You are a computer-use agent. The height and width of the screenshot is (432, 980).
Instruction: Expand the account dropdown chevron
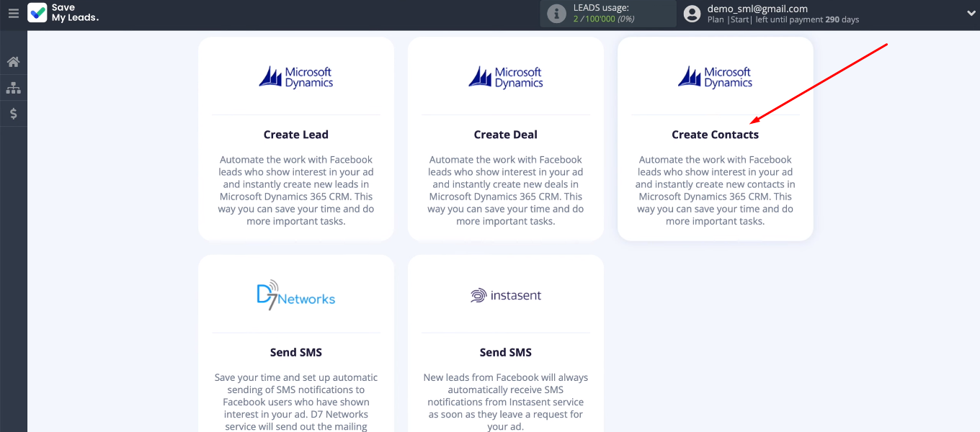pos(971,13)
